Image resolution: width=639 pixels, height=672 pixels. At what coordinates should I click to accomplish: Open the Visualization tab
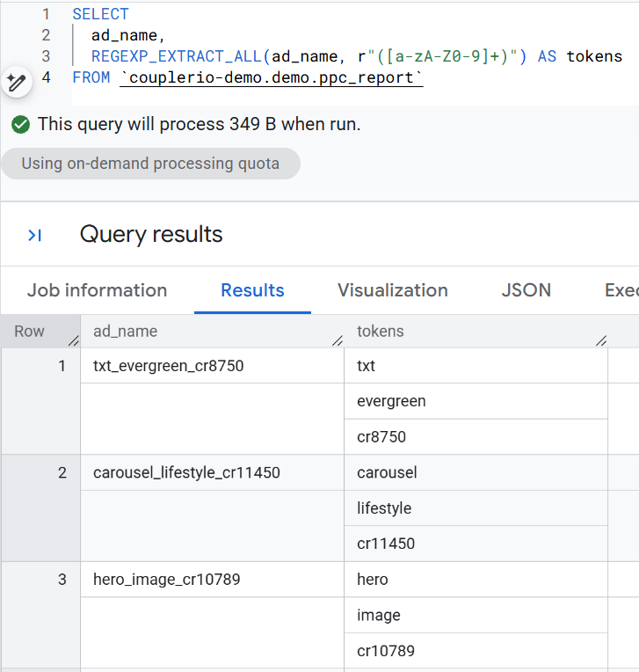tap(393, 290)
